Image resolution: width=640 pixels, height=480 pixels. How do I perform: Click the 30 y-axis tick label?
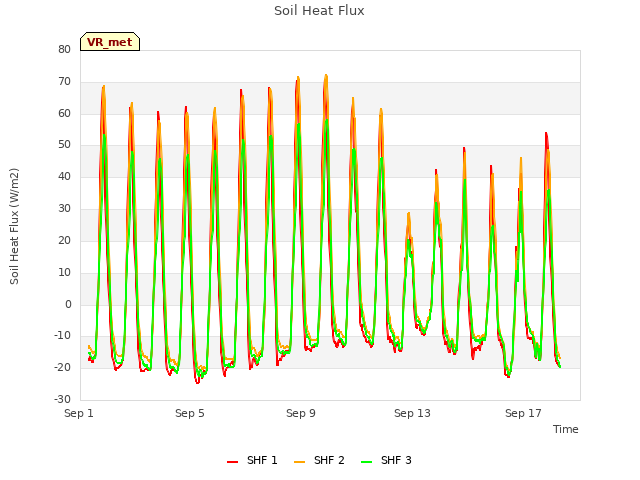(x=64, y=209)
